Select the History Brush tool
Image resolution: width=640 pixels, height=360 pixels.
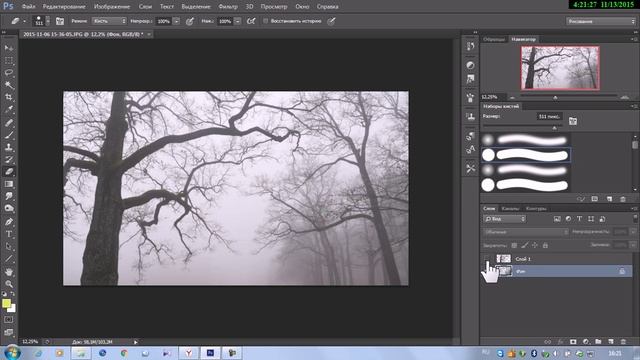[x=9, y=159]
